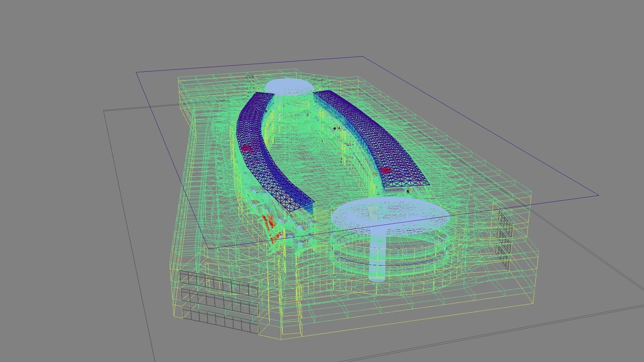This screenshot has height=362, width=644.
Task: Select dark window grid on front-left facade
Action: (220, 302)
